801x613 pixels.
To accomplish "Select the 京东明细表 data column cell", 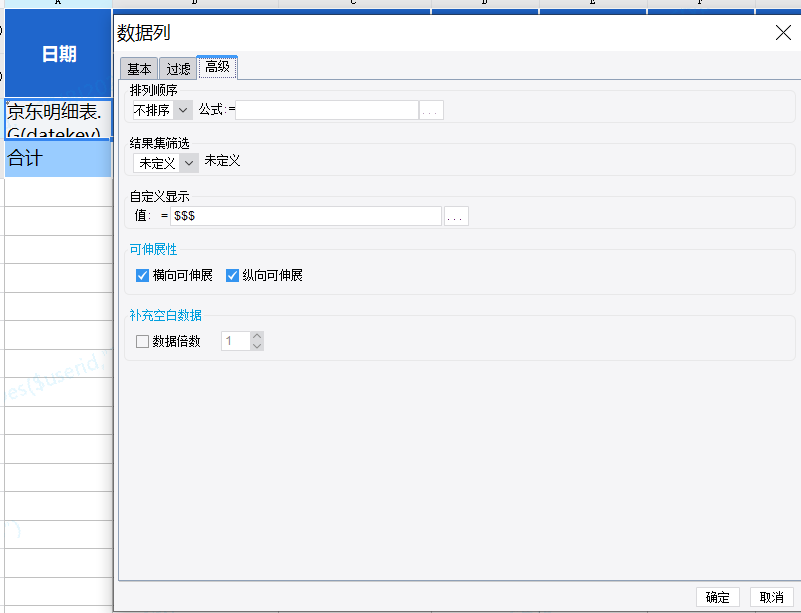I will pyautogui.click(x=58, y=120).
